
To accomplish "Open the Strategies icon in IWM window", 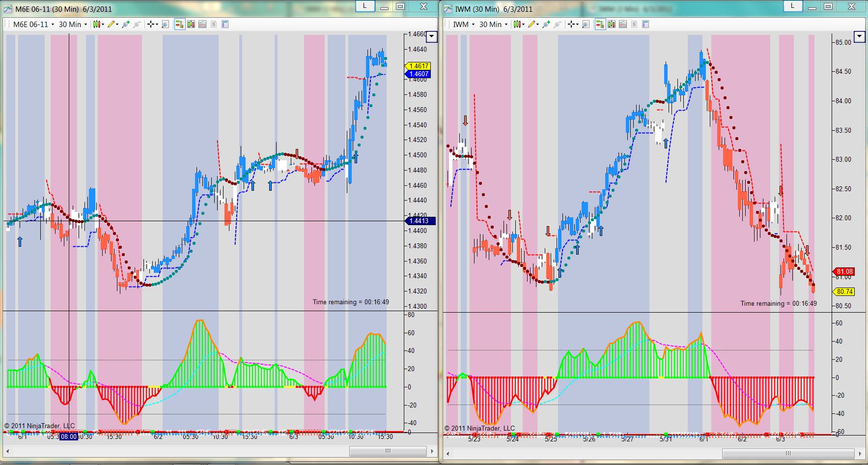I will (x=634, y=24).
